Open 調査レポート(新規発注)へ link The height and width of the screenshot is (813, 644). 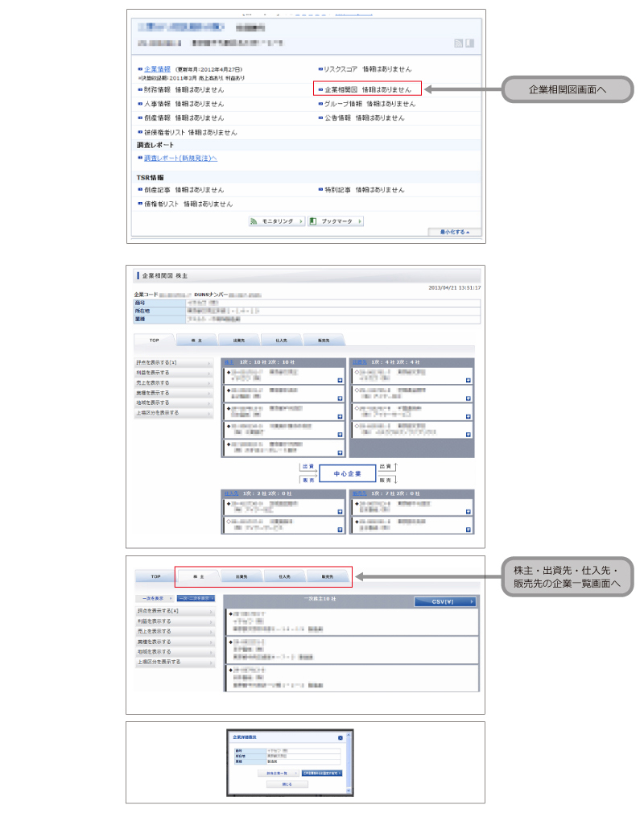pyautogui.click(x=180, y=158)
